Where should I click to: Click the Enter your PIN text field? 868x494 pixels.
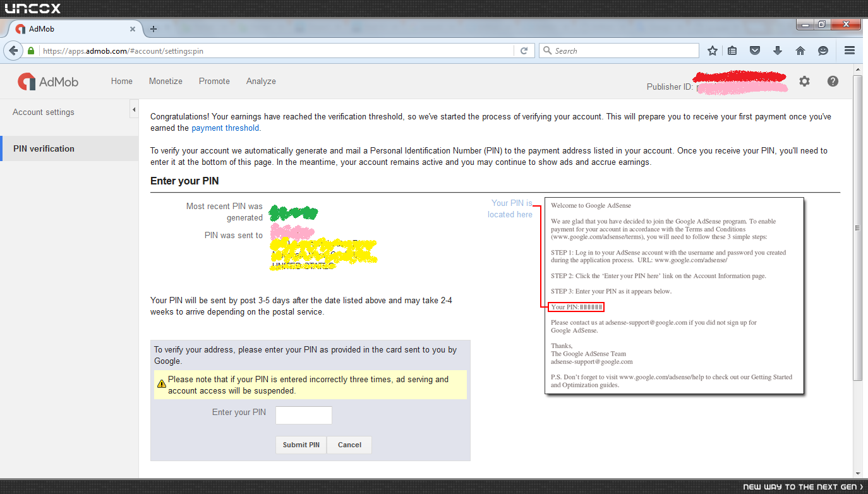pos(304,415)
